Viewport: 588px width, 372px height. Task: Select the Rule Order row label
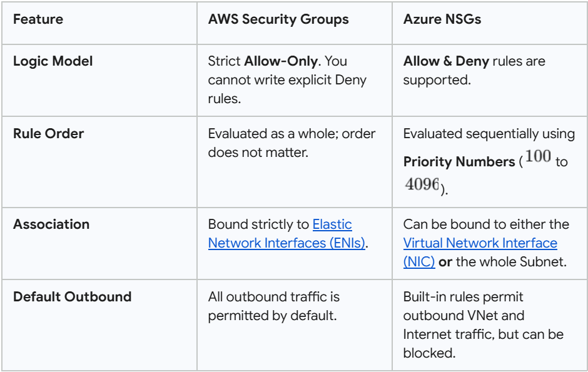tap(48, 133)
